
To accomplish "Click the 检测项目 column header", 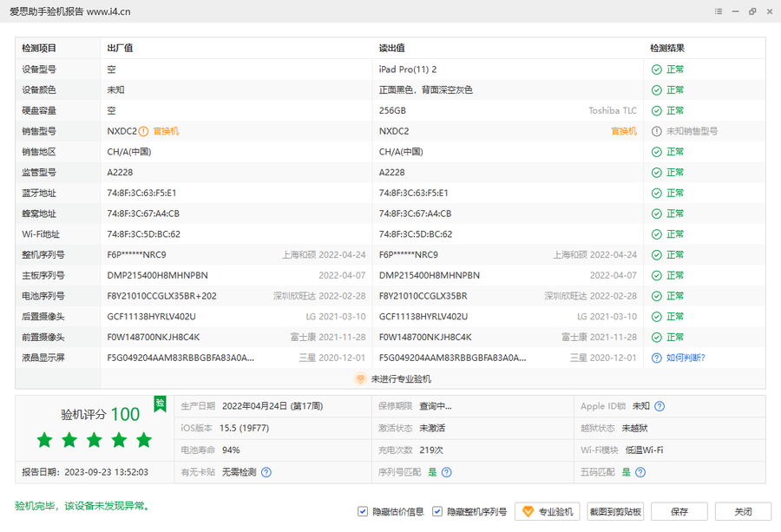I will tap(39, 49).
